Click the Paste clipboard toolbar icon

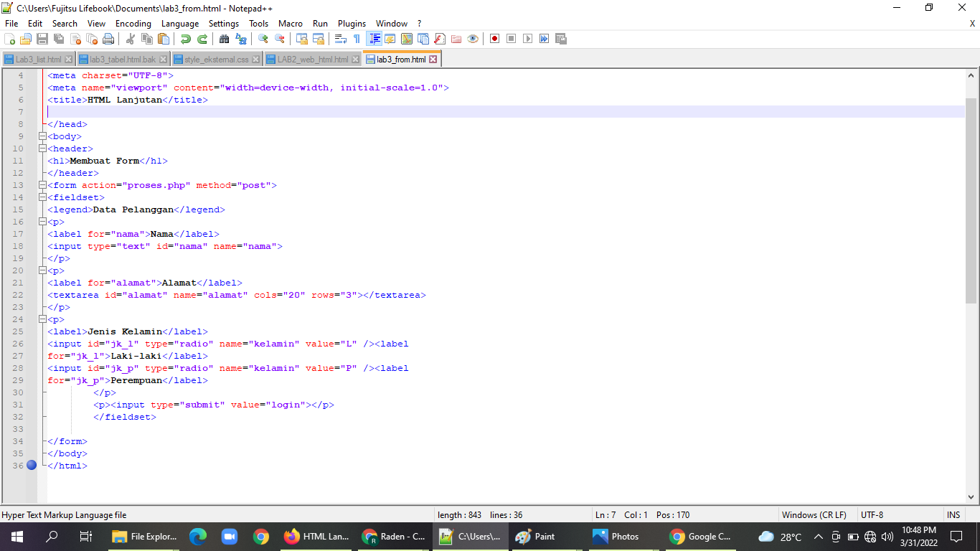point(164,39)
